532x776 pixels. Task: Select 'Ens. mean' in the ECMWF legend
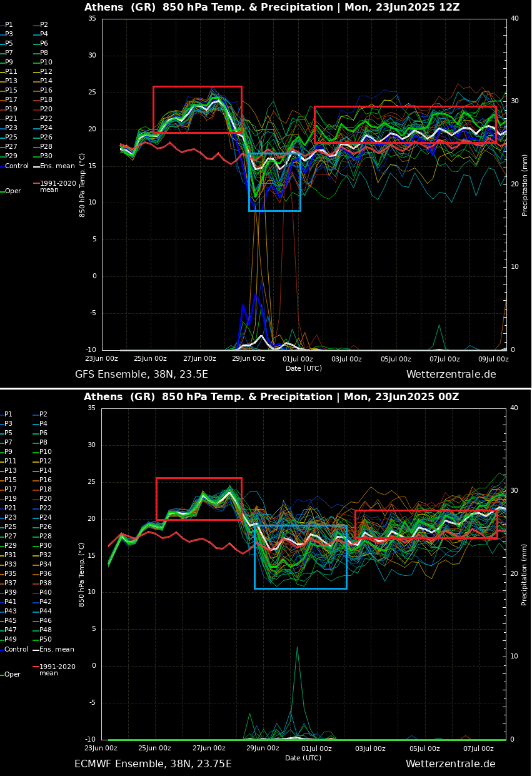57,650
